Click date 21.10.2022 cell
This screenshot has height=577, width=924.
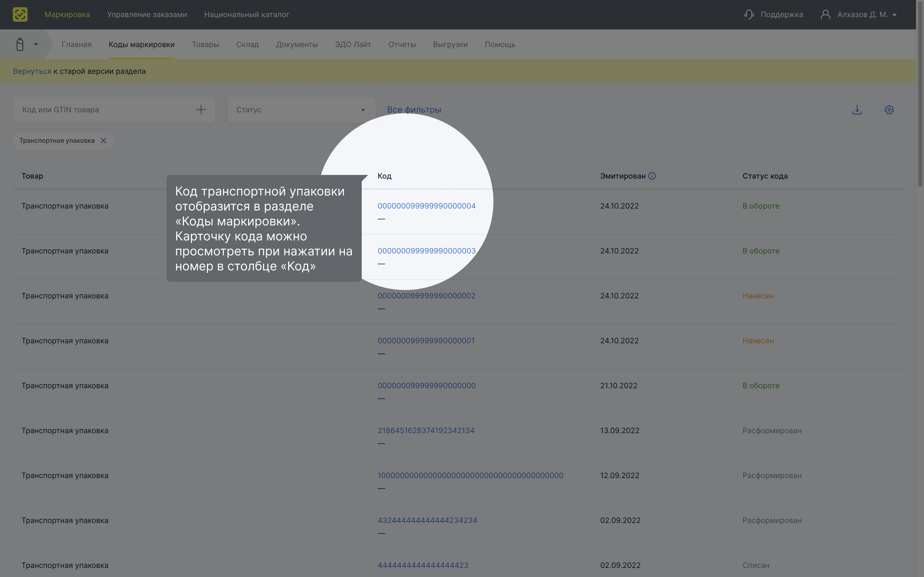[619, 386]
